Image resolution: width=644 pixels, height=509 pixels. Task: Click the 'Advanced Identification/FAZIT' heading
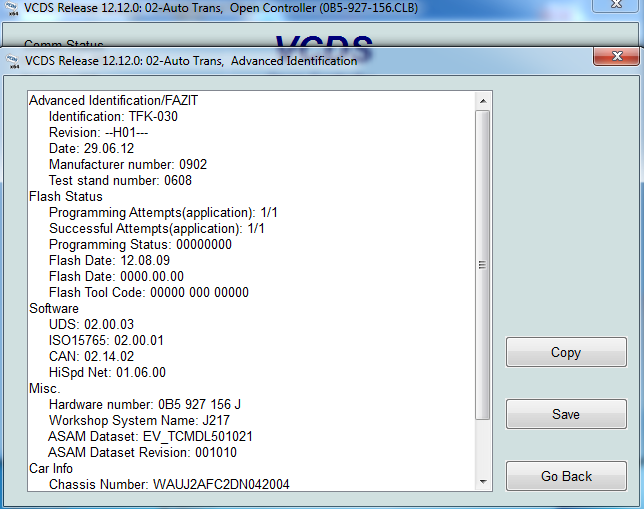pos(113,101)
